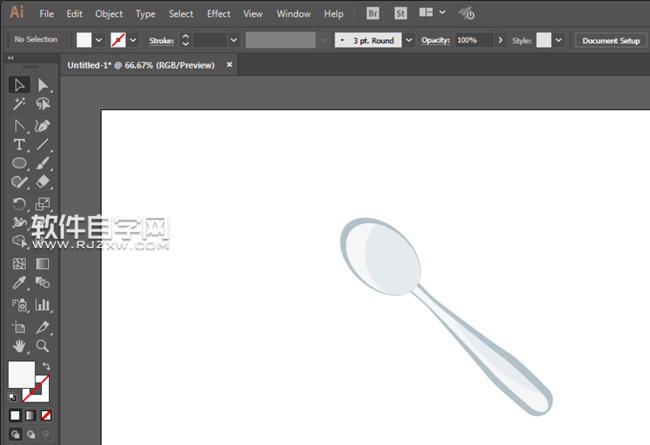Select the Symbol Sprayer tool

[19, 305]
